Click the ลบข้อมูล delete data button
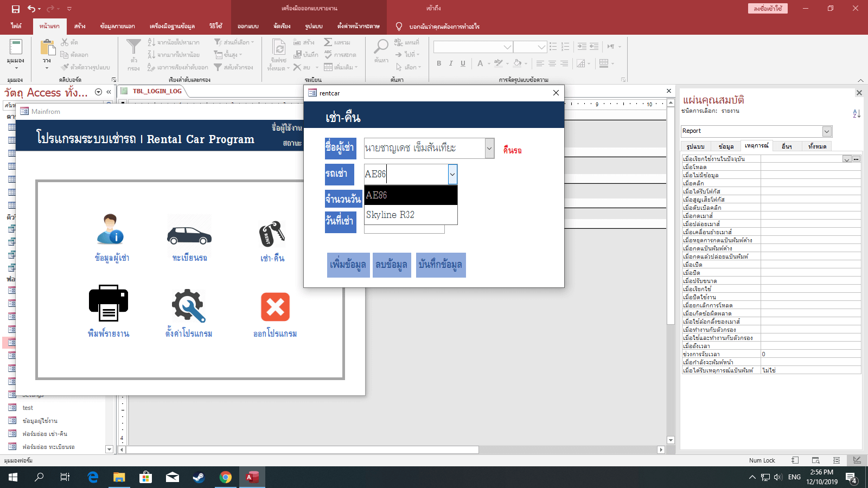The width and height of the screenshot is (868, 488). pos(392,265)
